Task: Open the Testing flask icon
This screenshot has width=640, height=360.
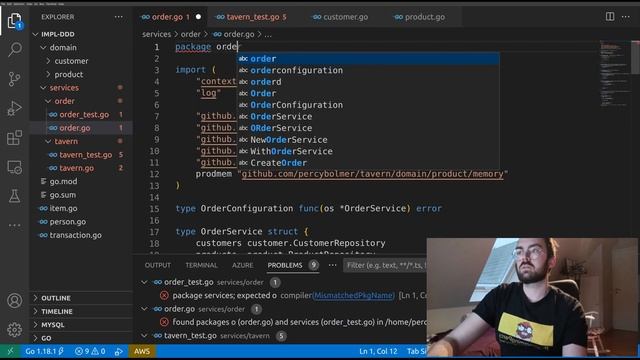Action: [15, 196]
